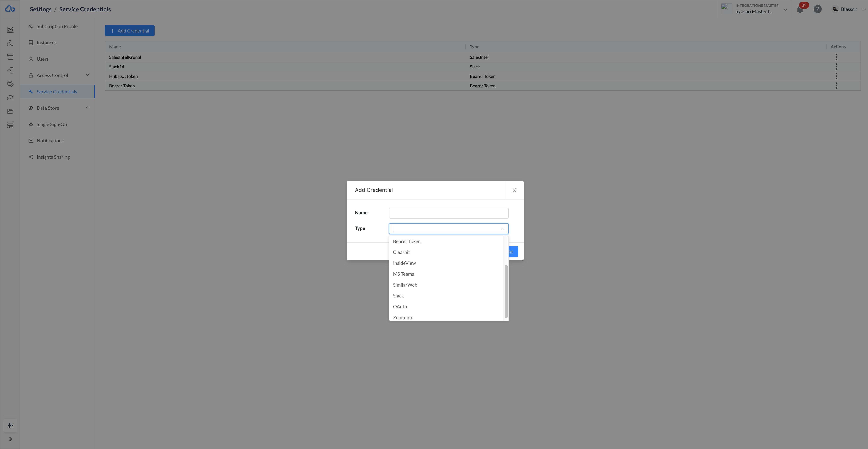Open the list lines icon in left rail
Image resolution: width=868 pixels, height=449 pixels.
(10, 57)
